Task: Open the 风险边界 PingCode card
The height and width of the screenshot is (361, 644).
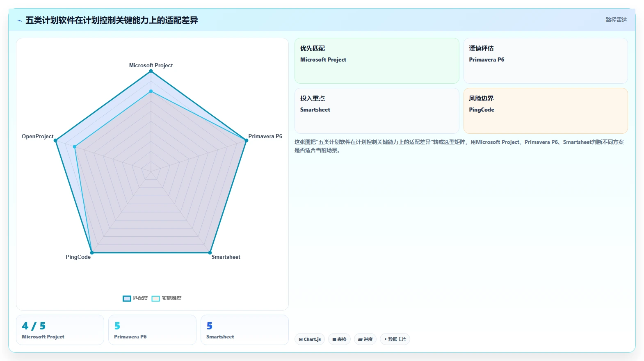Action: (x=546, y=111)
